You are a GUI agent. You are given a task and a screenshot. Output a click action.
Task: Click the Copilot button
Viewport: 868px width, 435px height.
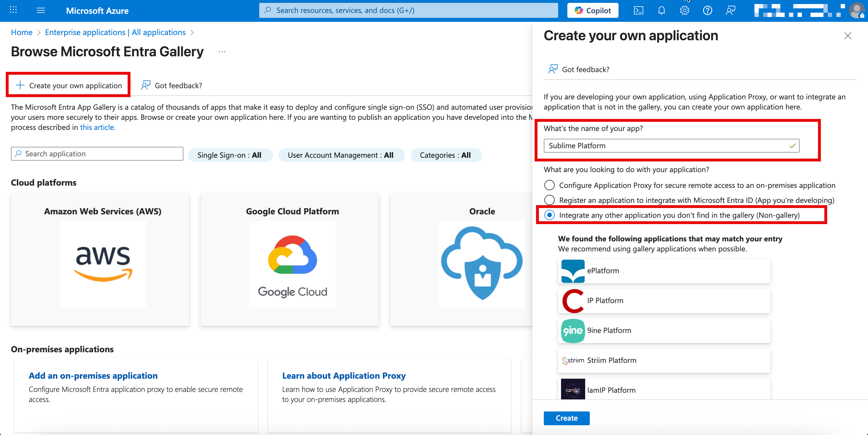point(593,10)
